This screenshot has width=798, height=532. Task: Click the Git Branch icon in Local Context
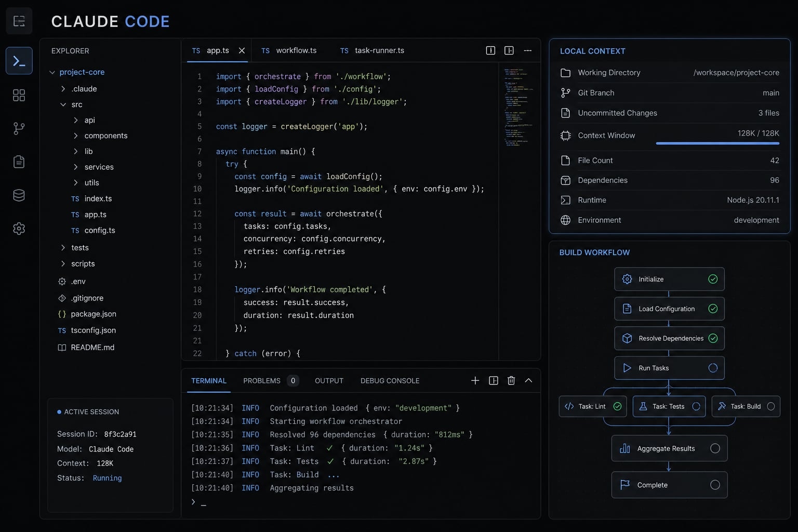pyautogui.click(x=566, y=92)
